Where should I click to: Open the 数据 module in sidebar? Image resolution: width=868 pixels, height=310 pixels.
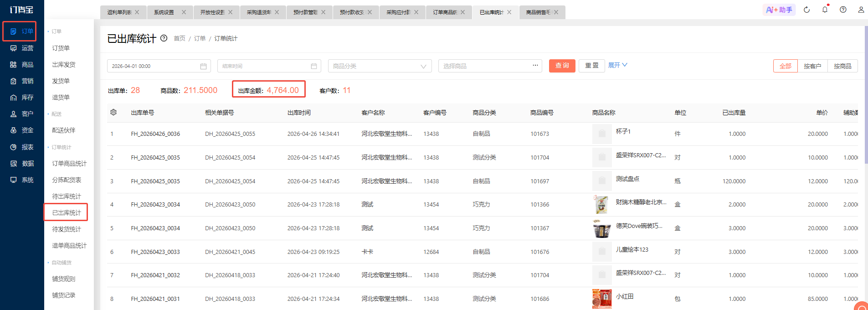[x=22, y=164]
